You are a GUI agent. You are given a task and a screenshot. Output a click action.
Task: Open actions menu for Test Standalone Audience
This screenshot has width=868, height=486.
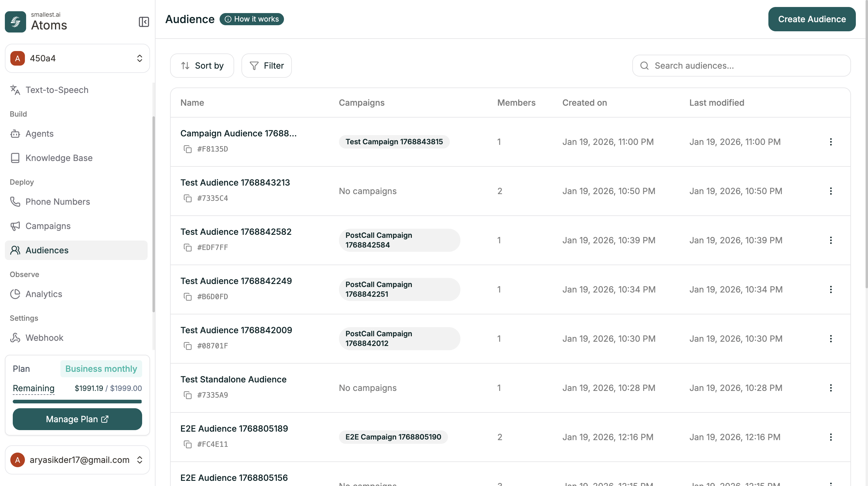(x=831, y=388)
